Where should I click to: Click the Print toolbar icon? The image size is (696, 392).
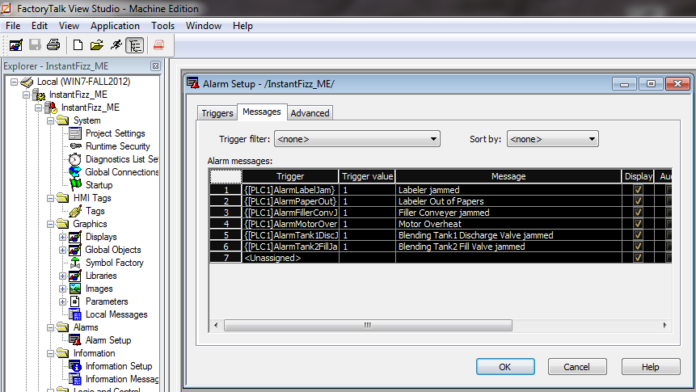(x=54, y=44)
